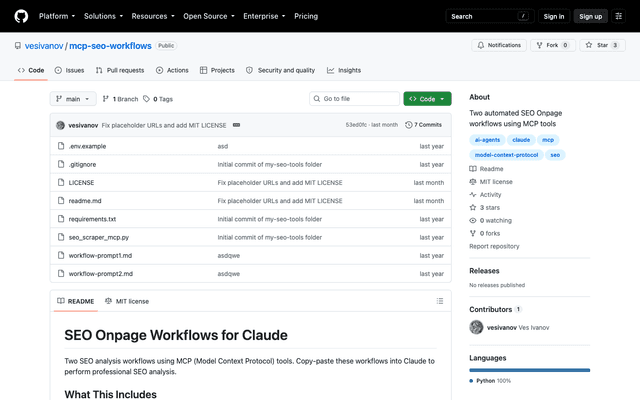Image resolution: width=640 pixels, height=400 pixels.
Task: Click the mcp topic tag
Action: pos(548,140)
